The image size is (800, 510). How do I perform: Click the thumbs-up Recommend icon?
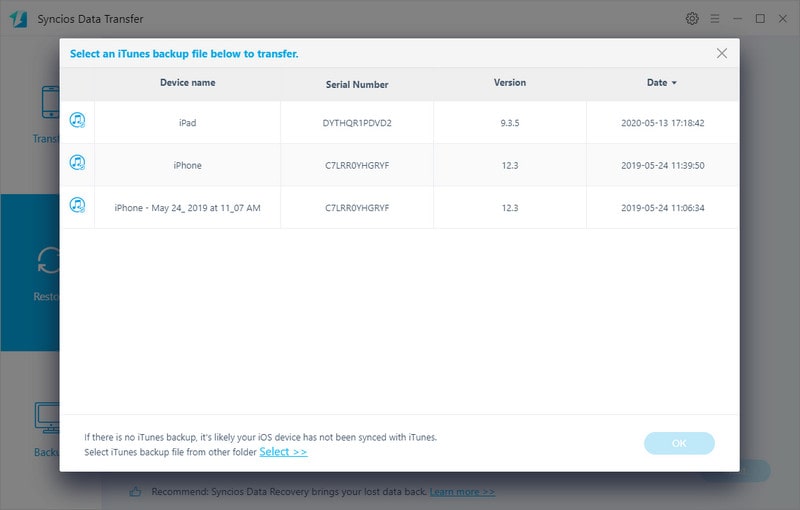[135, 492]
